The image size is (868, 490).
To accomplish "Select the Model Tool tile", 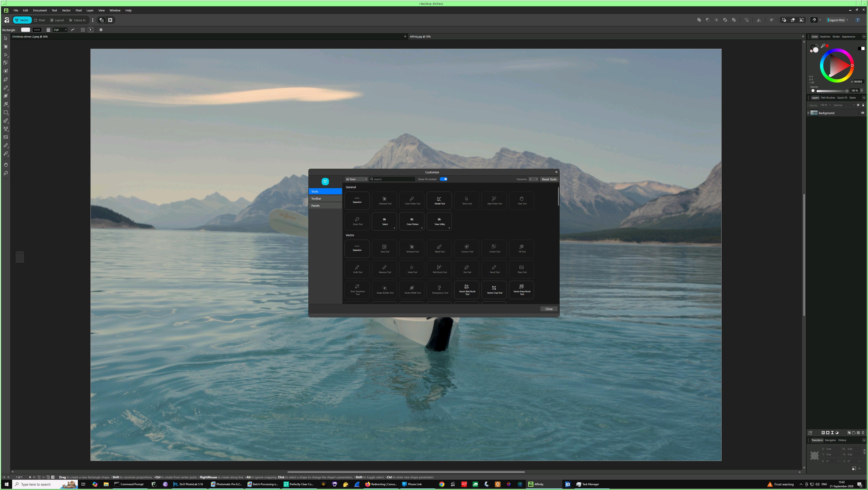I will click(439, 201).
